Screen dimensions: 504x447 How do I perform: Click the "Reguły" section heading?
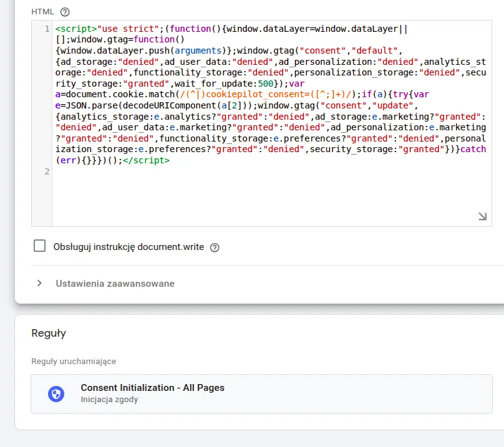point(49,334)
